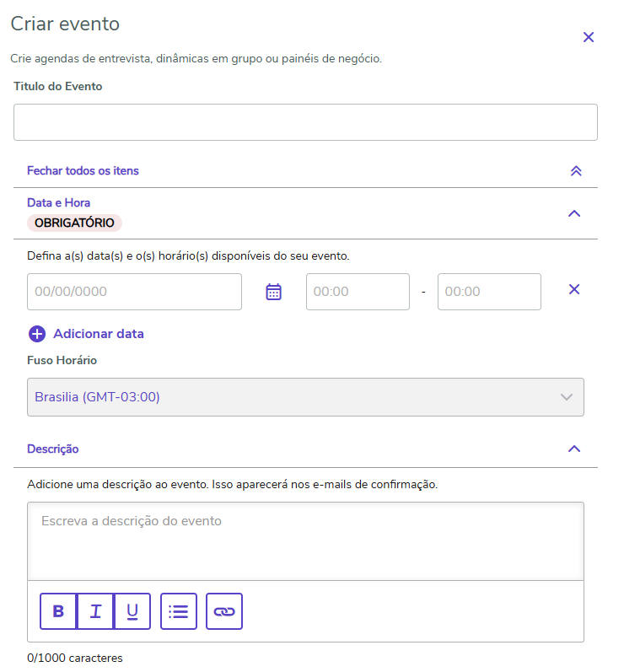Apply bold formatting to description
The width and height of the screenshot is (624, 672).
point(58,611)
